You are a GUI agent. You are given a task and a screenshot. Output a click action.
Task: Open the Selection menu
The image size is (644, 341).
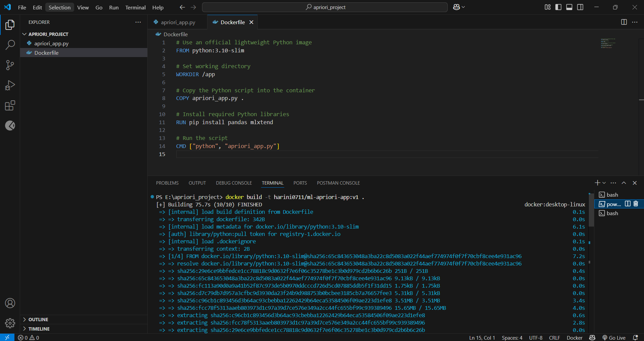(x=59, y=7)
